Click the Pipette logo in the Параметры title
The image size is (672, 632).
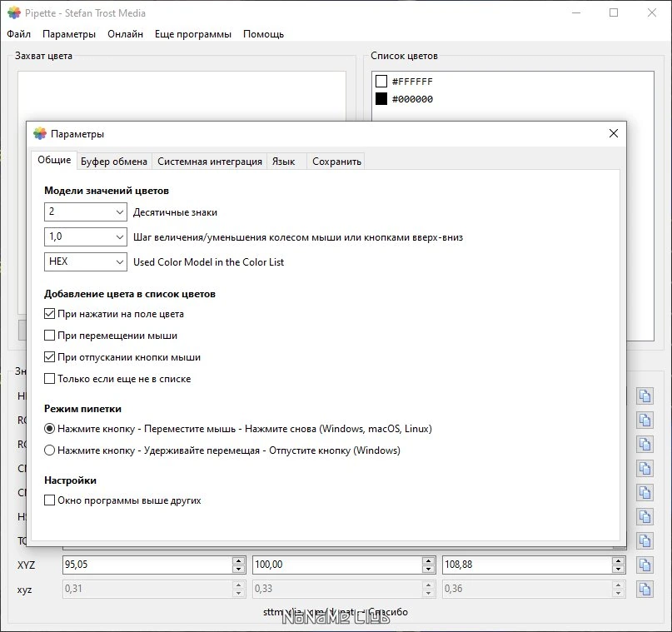[x=40, y=134]
